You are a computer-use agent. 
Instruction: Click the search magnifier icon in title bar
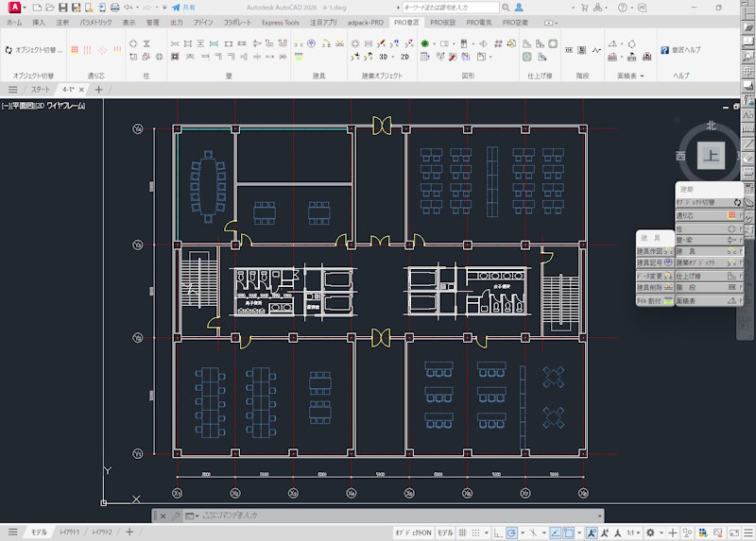click(x=506, y=8)
